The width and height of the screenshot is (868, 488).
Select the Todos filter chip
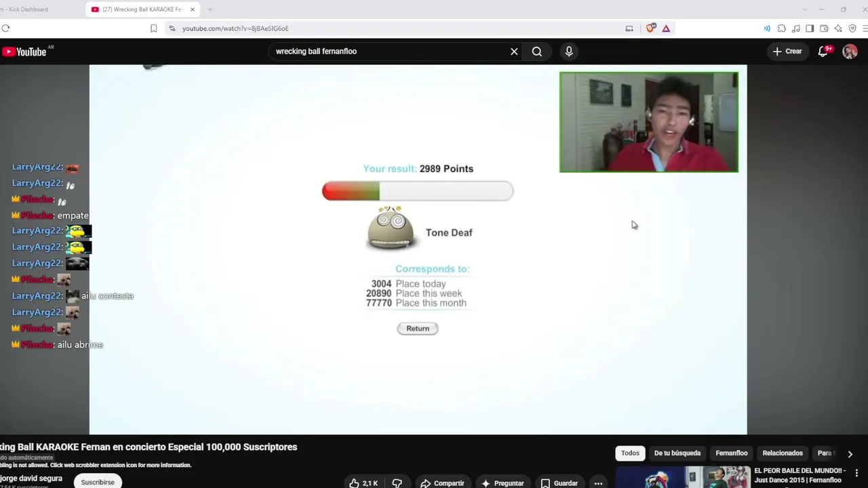pyautogui.click(x=630, y=453)
